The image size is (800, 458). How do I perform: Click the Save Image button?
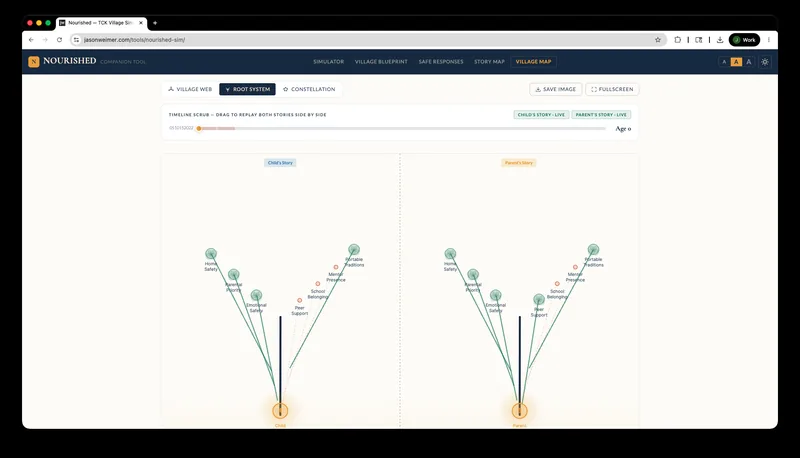point(556,89)
